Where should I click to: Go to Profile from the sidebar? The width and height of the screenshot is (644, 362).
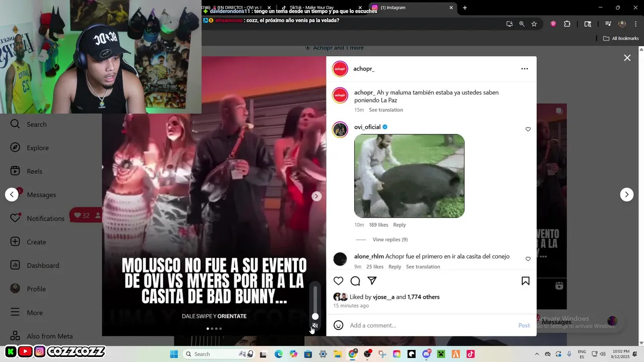[x=28, y=289]
